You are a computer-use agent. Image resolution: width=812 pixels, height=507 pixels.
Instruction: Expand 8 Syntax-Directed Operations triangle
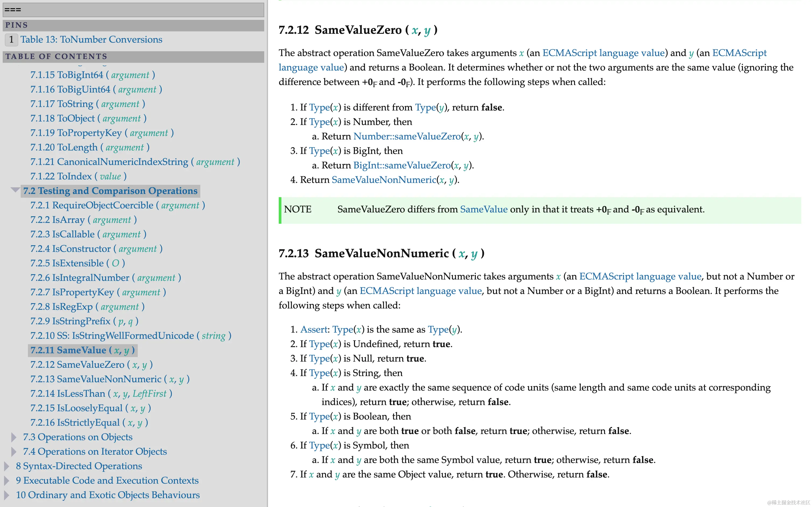point(7,466)
